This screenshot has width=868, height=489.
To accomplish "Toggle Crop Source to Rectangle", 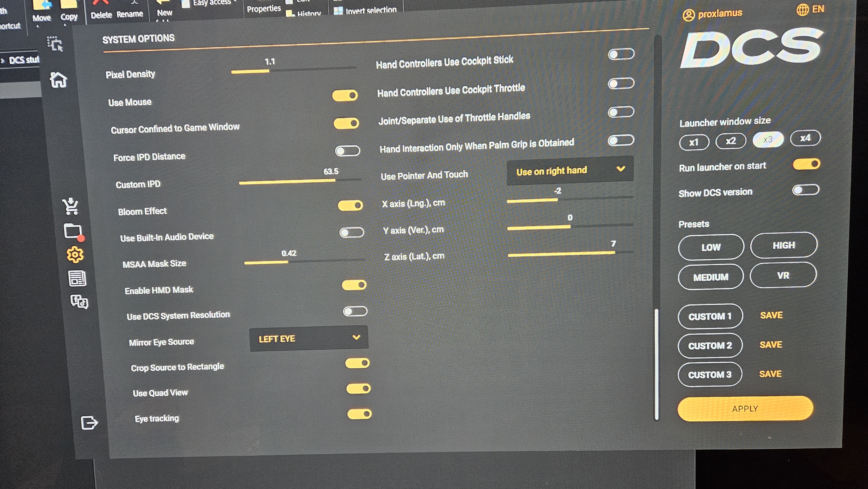I will [x=358, y=363].
